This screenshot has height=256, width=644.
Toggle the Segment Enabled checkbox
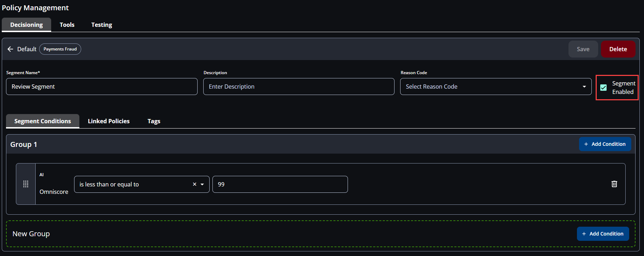pos(603,88)
